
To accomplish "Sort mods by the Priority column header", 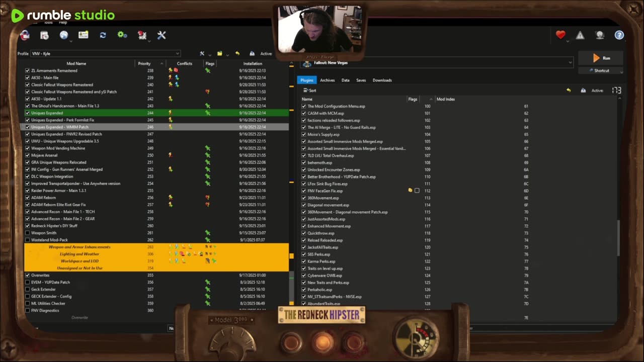I will 144,63.
